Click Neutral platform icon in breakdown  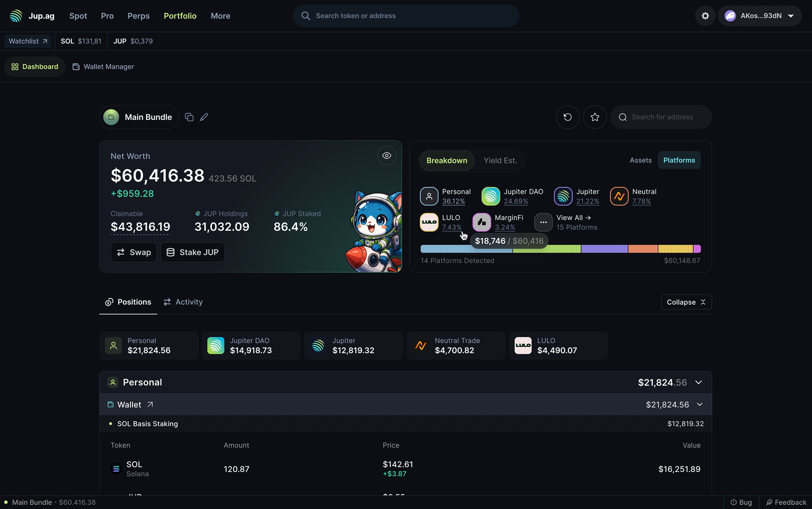[x=619, y=196]
